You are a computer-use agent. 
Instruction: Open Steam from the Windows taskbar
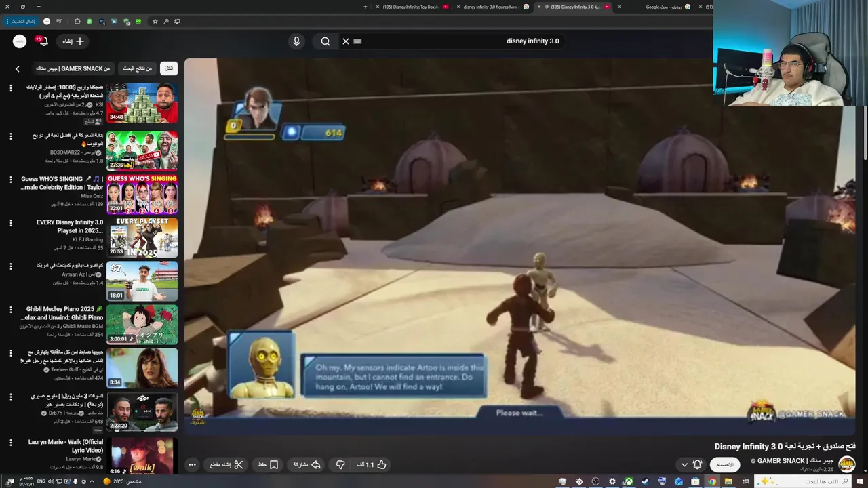(644, 481)
